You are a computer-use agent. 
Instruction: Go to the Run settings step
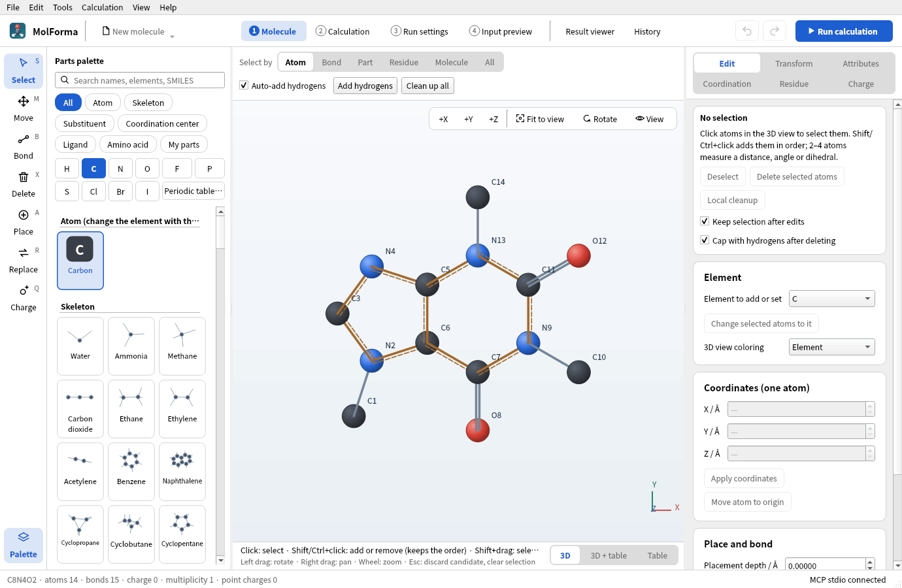420,31
